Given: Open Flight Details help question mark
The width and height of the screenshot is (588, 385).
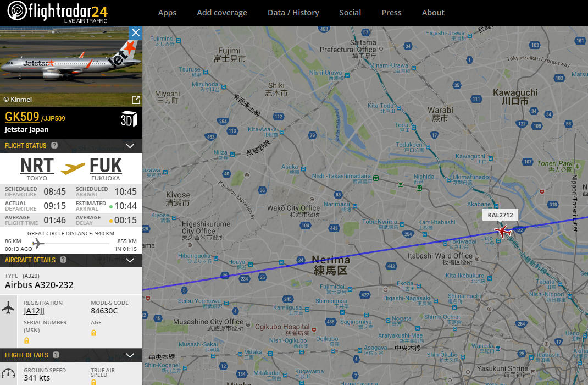Looking at the screenshot, I should pyautogui.click(x=56, y=355).
